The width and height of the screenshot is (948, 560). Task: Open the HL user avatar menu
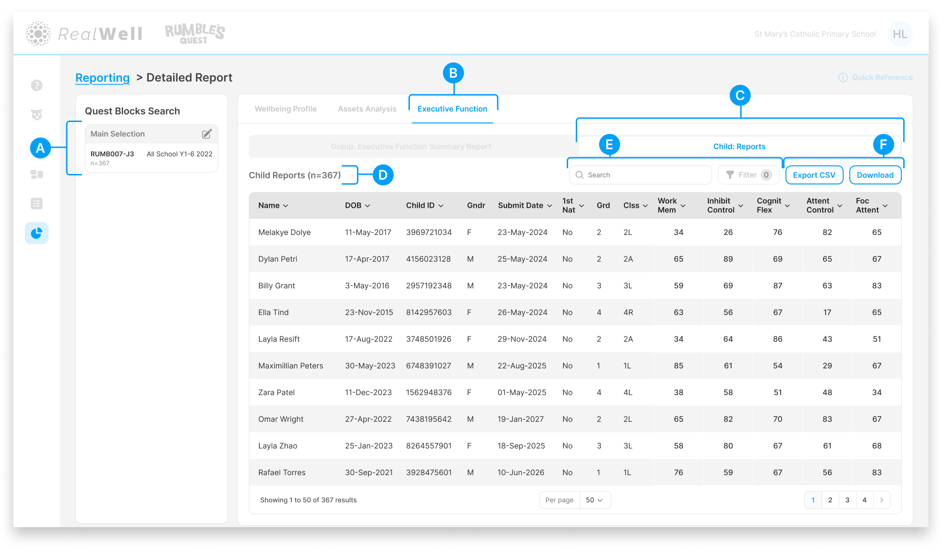899,34
